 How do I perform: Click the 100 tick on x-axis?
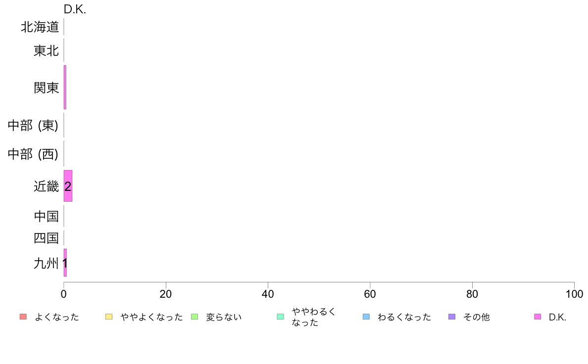(x=574, y=294)
